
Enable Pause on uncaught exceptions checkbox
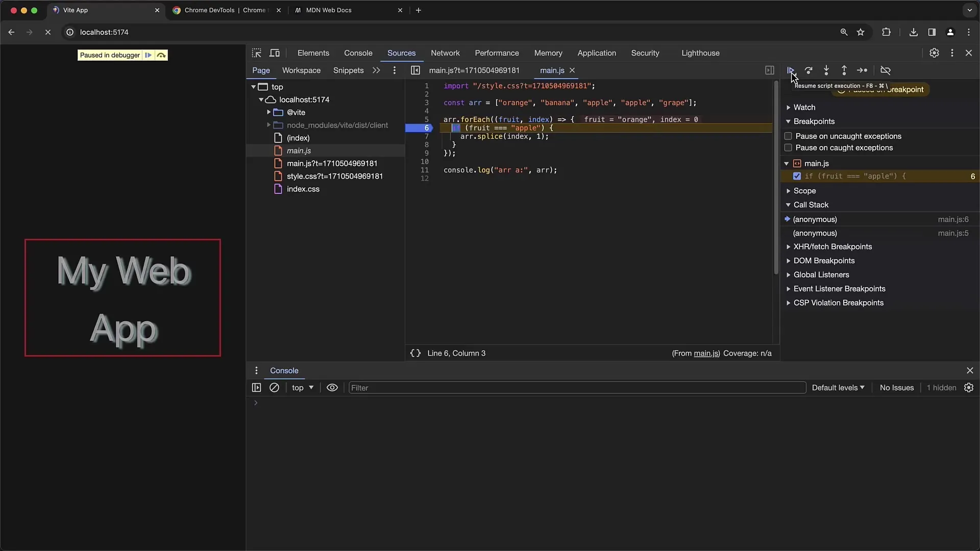[788, 136]
